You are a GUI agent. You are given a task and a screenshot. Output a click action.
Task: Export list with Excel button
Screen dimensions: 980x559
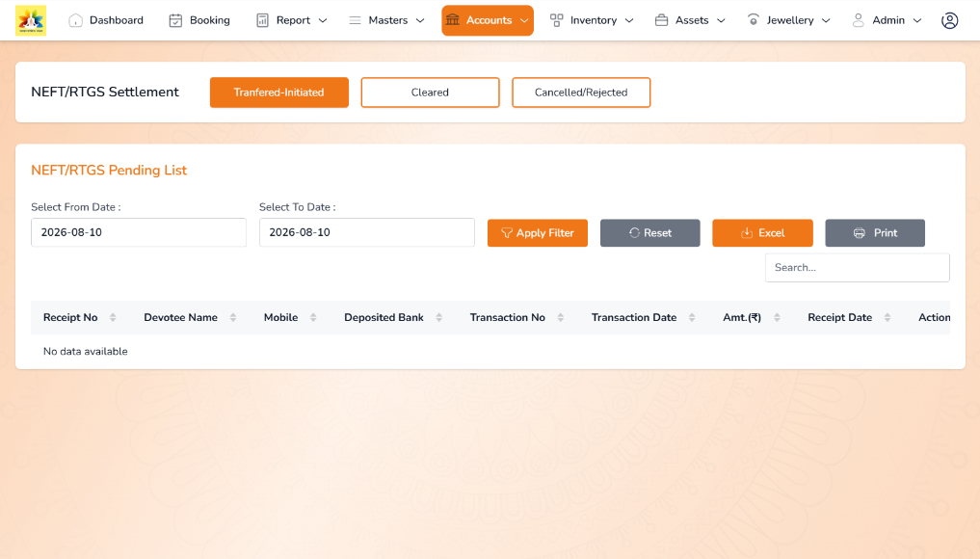point(762,232)
